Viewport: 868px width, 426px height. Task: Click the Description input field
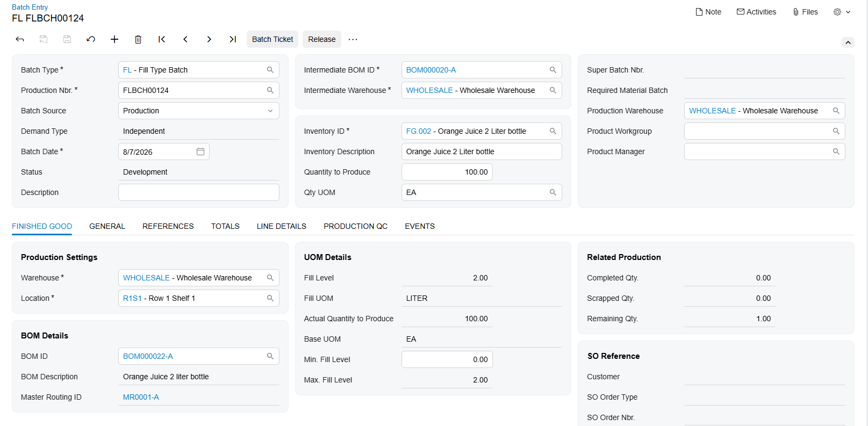(199, 192)
